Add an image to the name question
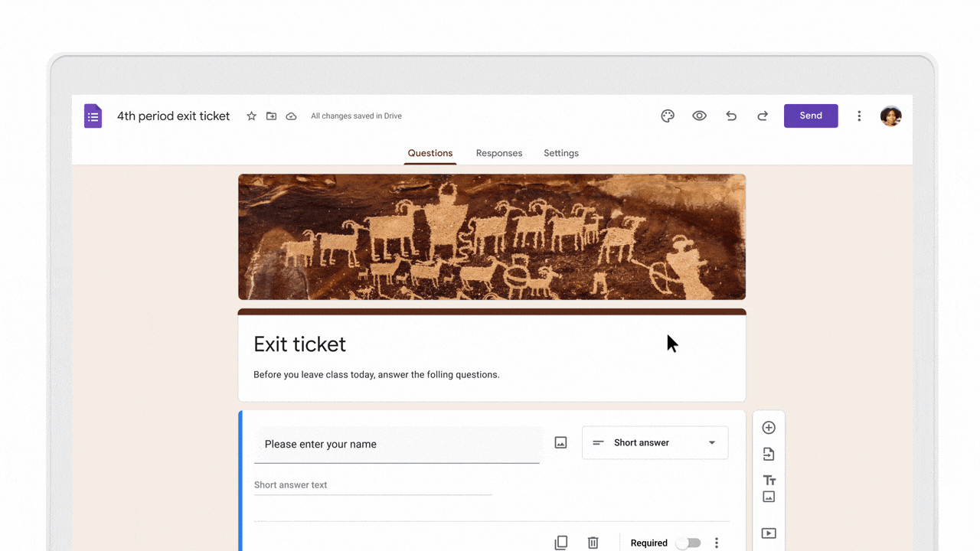980x551 pixels. tap(560, 442)
